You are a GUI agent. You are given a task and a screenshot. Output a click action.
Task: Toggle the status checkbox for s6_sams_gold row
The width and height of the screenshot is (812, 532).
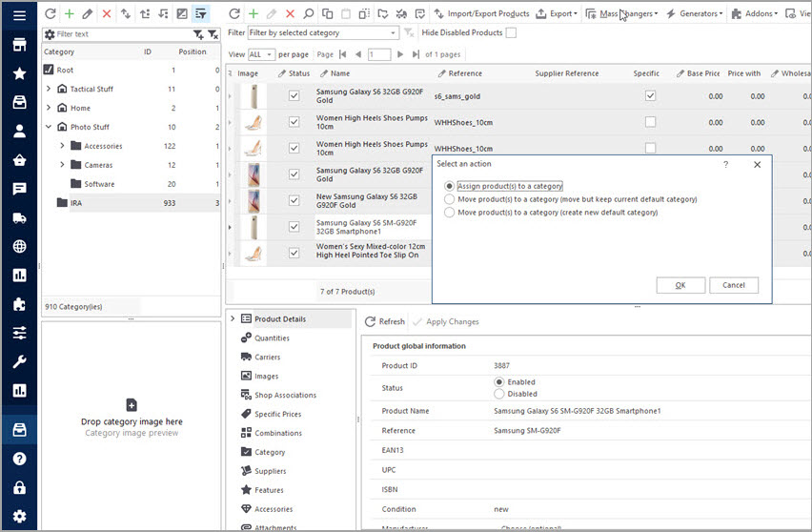tap(294, 96)
